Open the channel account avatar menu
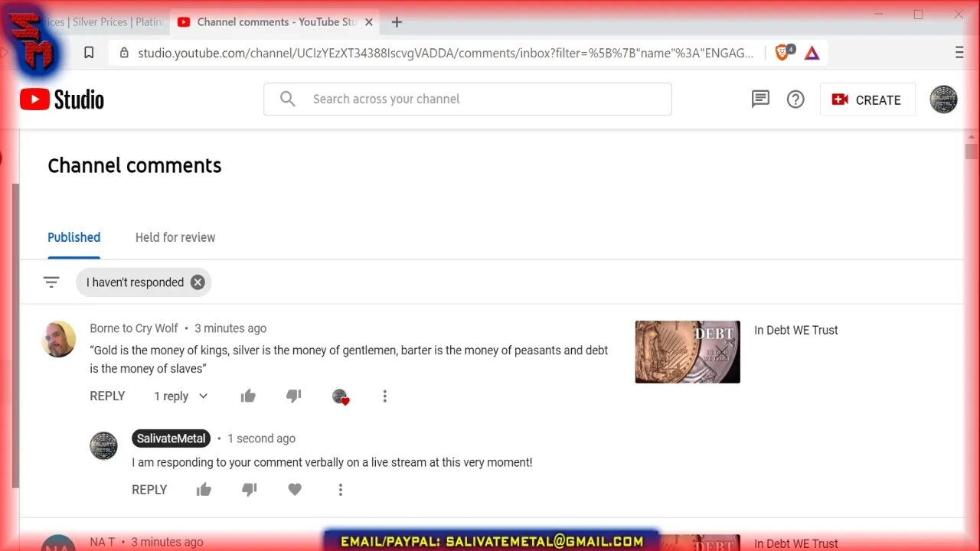This screenshot has height=551, width=980. coord(943,99)
